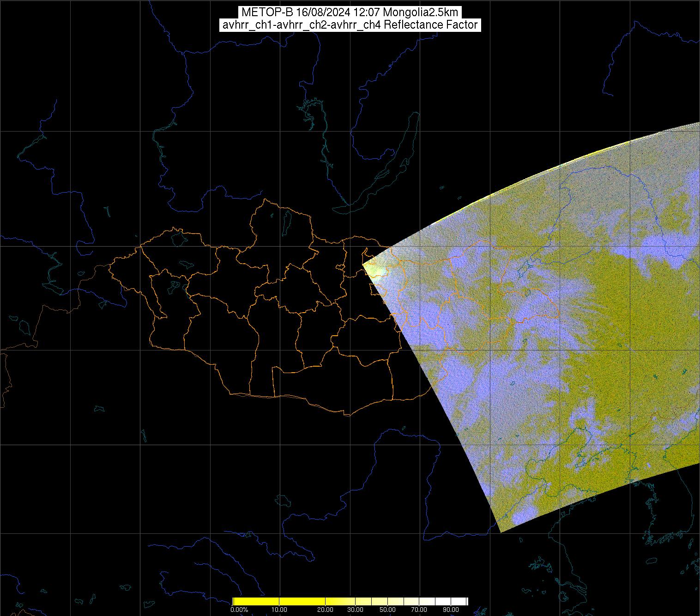The width and height of the screenshot is (700, 616).
Task: Click the western tip of the satellite swath
Action: coord(364,264)
